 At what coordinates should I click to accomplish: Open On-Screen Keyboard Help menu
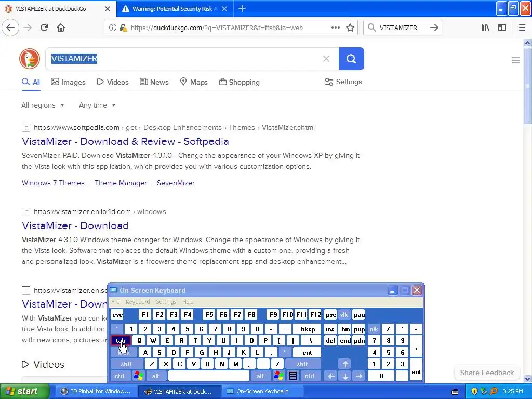pyautogui.click(x=188, y=302)
